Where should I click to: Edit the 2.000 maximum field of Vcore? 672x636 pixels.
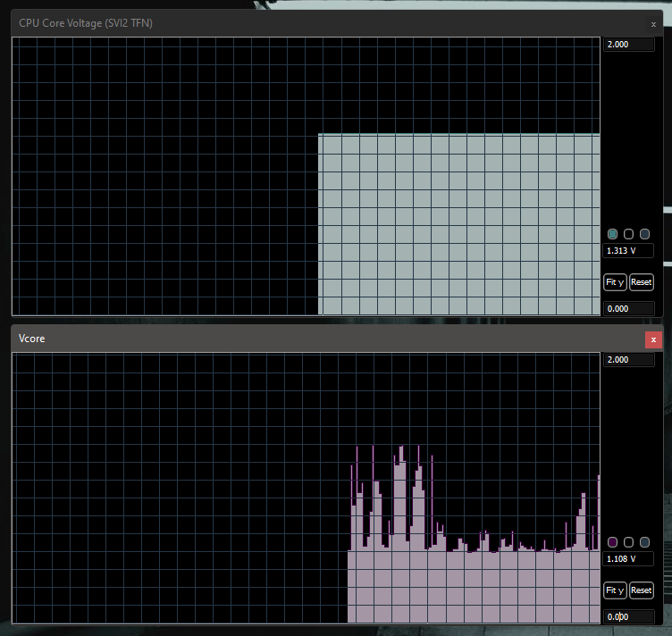(x=629, y=360)
